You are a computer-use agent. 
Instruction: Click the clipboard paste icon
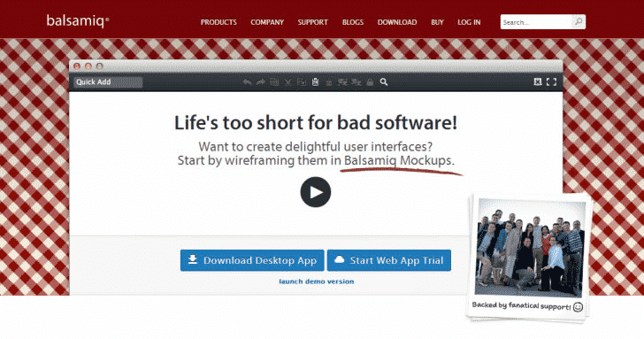(315, 81)
